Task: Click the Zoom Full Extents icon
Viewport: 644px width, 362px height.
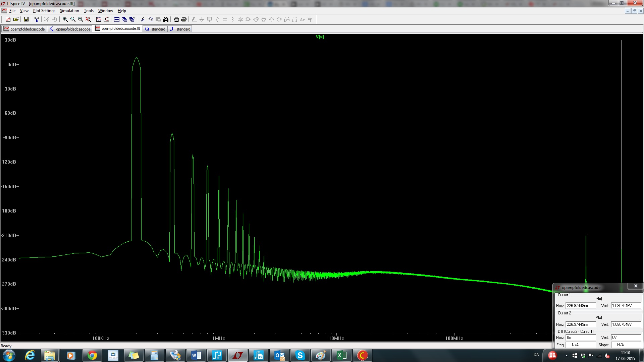Action: point(88,19)
